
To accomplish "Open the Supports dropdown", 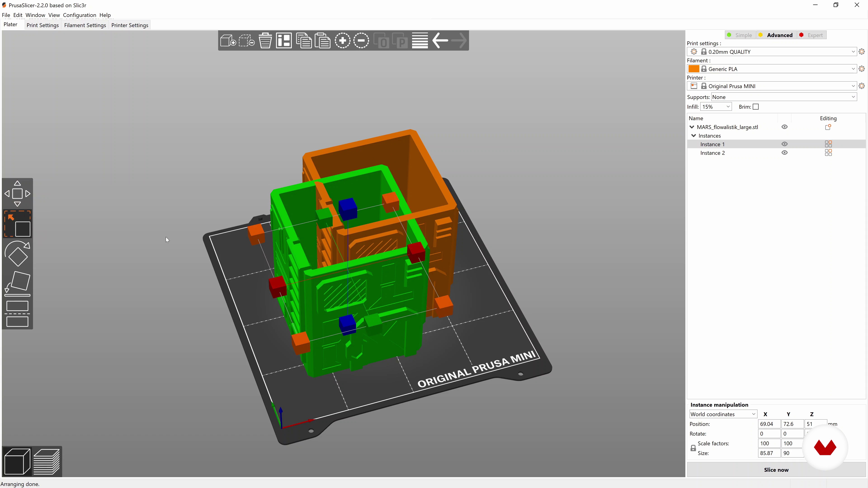I will click(x=784, y=97).
